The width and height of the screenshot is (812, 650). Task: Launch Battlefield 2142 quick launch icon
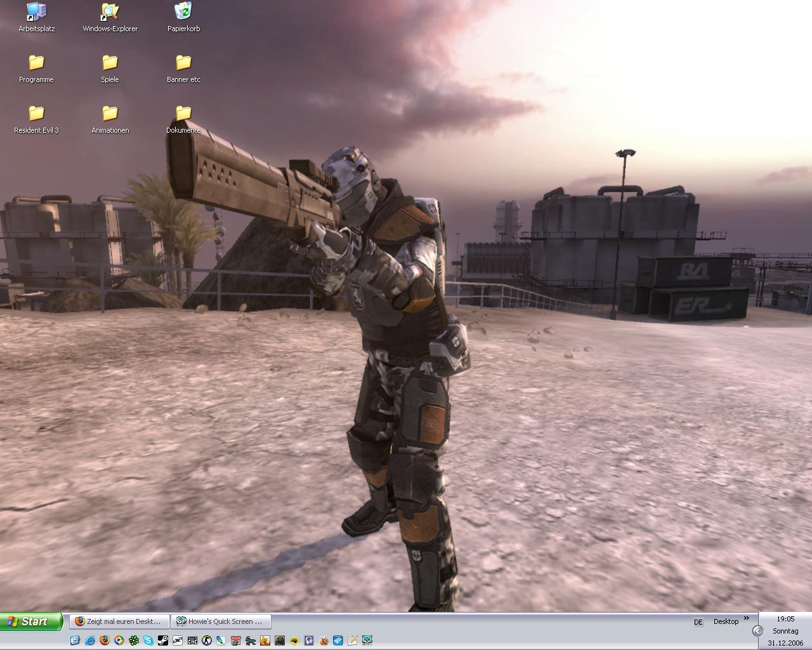point(192,640)
